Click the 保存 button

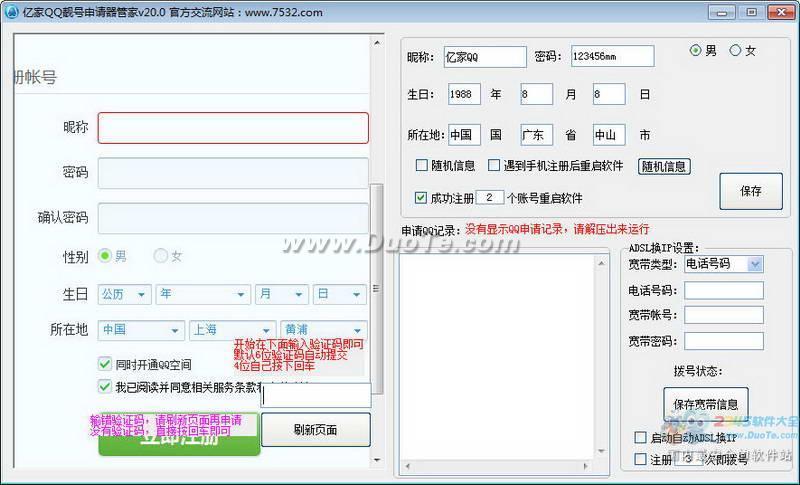click(x=751, y=191)
